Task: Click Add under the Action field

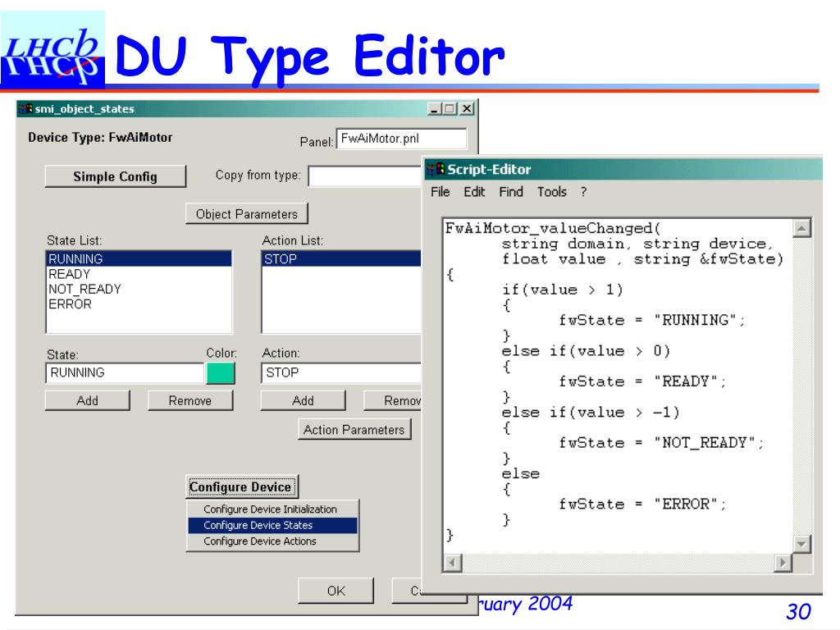Action: pyautogui.click(x=303, y=400)
